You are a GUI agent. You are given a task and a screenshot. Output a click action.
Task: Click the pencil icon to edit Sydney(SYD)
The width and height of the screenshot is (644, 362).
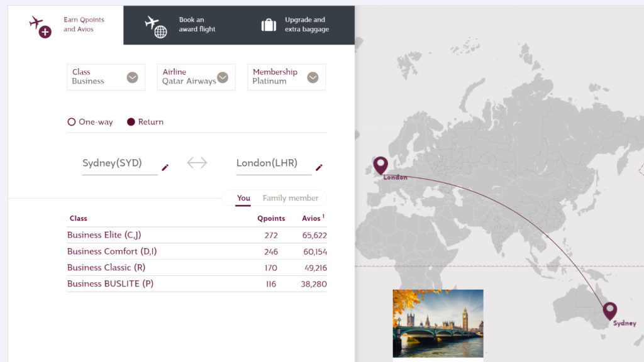pyautogui.click(x=165, y=168)
